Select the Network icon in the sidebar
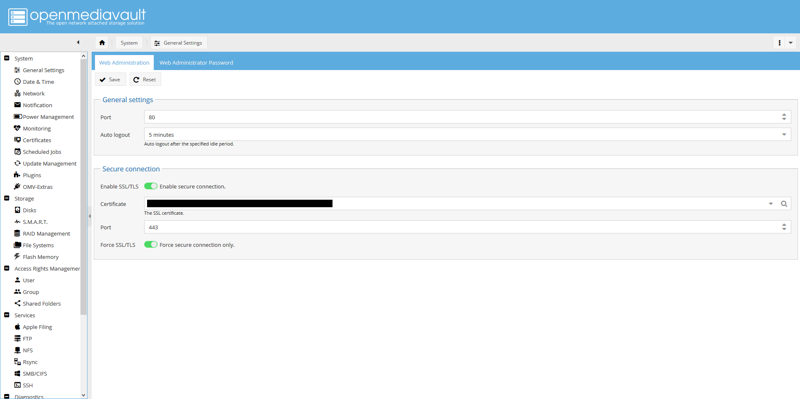The height and width of the screenshot is (399, 800). click(x=17, y=93)
